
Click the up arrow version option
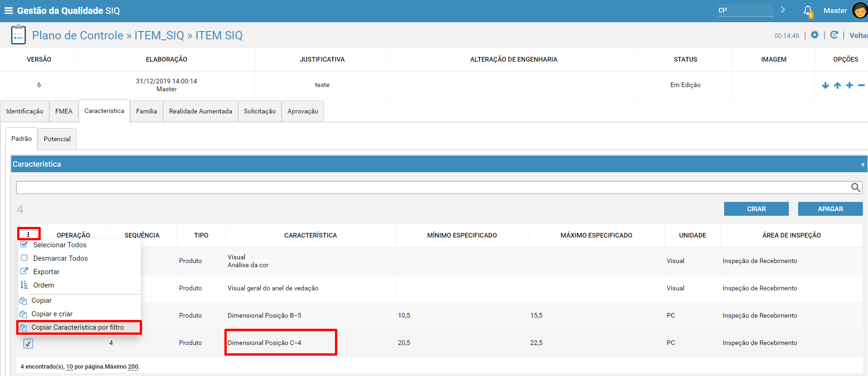coord(837,85)
